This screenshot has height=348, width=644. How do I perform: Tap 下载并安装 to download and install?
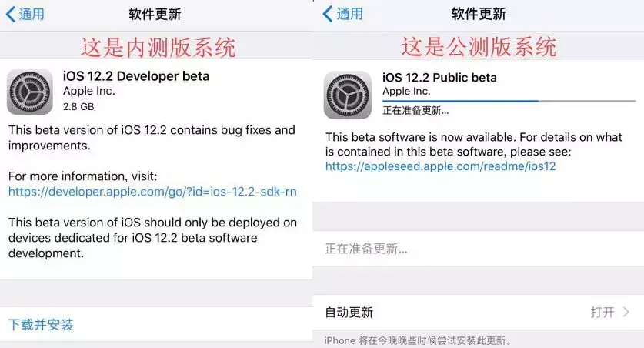click(x=42, y=324)
